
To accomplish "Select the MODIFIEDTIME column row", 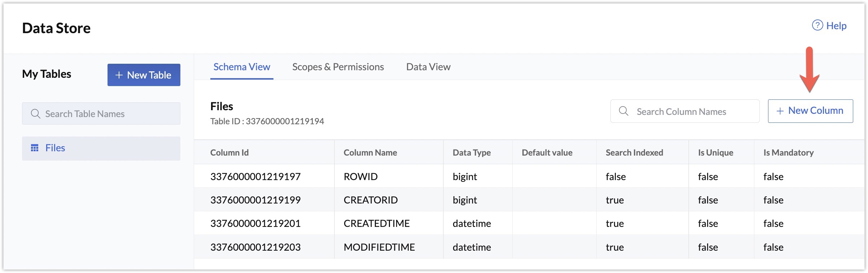I will click(379, 247).
